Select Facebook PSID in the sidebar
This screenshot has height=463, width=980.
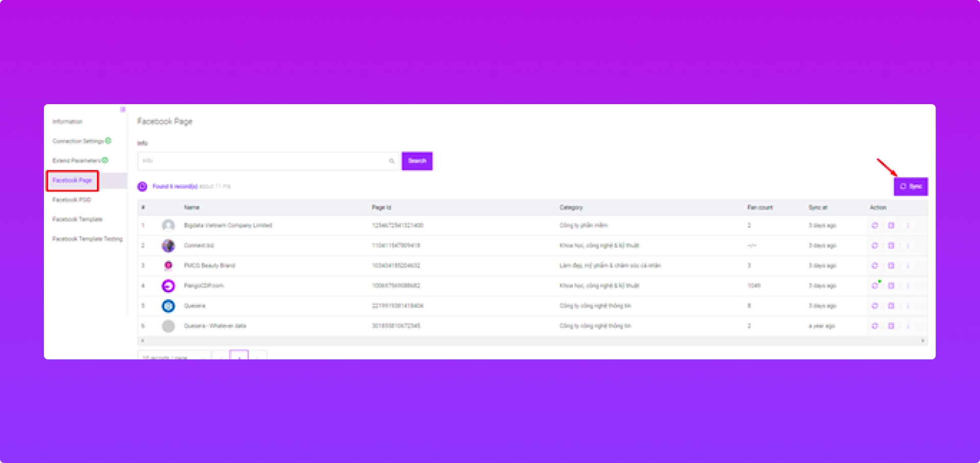(x=71, y=200)
